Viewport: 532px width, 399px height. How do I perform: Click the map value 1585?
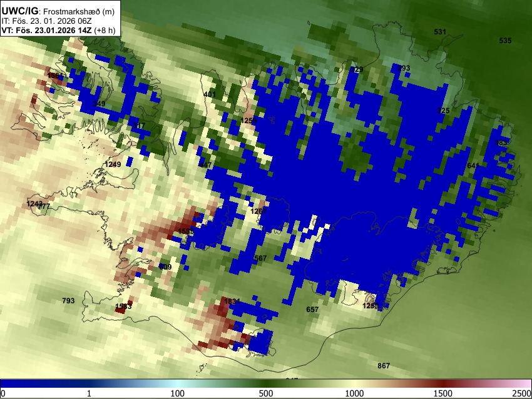pyautogui.click(x=186, y=231)
